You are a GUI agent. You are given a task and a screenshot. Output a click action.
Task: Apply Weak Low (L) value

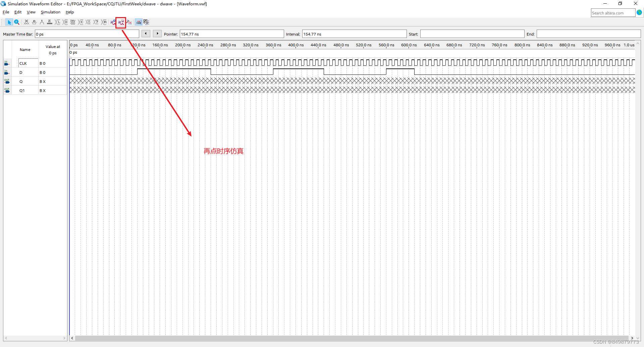tap(57, 22)
